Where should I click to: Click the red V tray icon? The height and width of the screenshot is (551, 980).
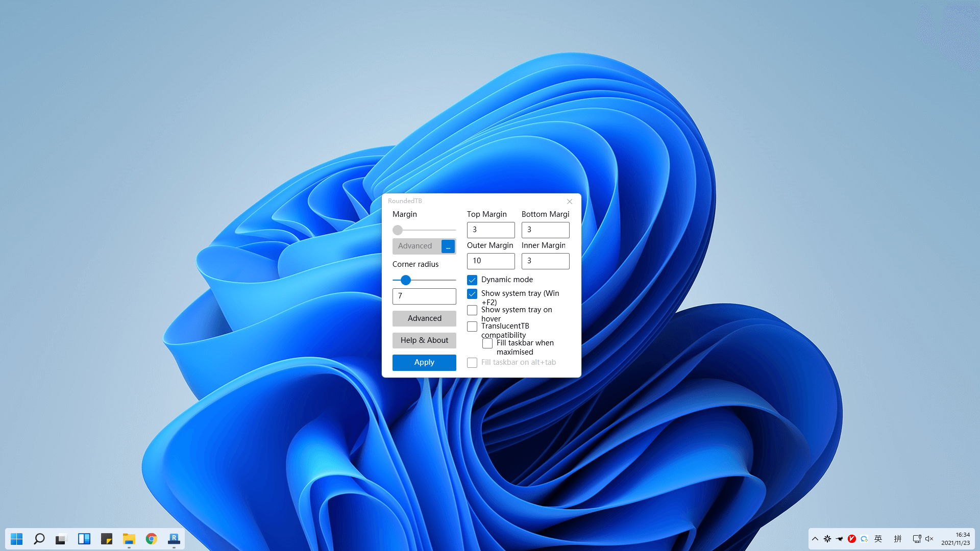(852, 539)
